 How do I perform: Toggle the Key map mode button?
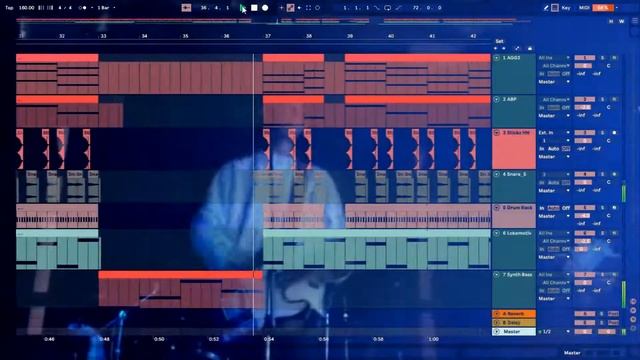click(x=566, y=8)
